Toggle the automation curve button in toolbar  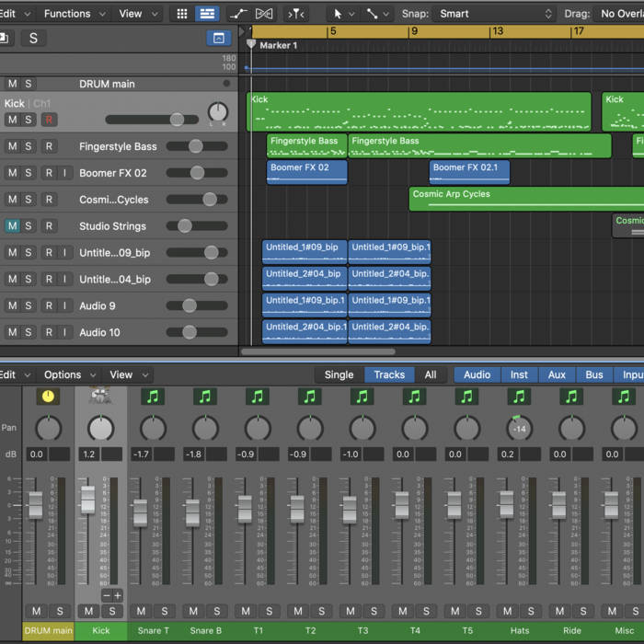coord(238,14)
